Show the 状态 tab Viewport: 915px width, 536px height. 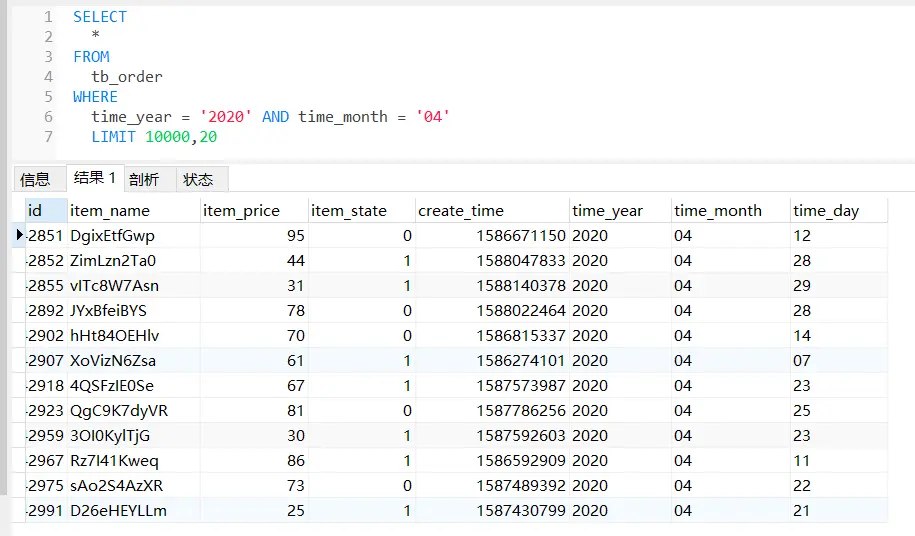[x=198, y=179]
